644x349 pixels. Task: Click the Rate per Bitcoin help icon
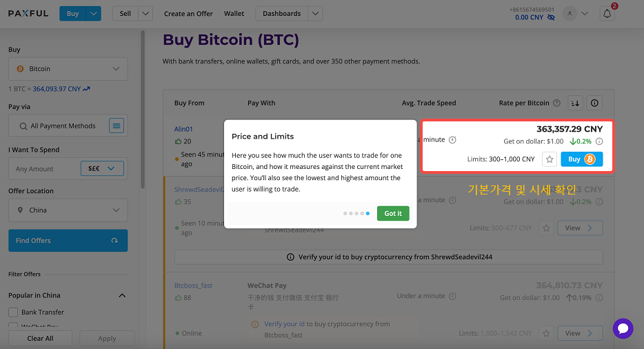coord(556,103)
